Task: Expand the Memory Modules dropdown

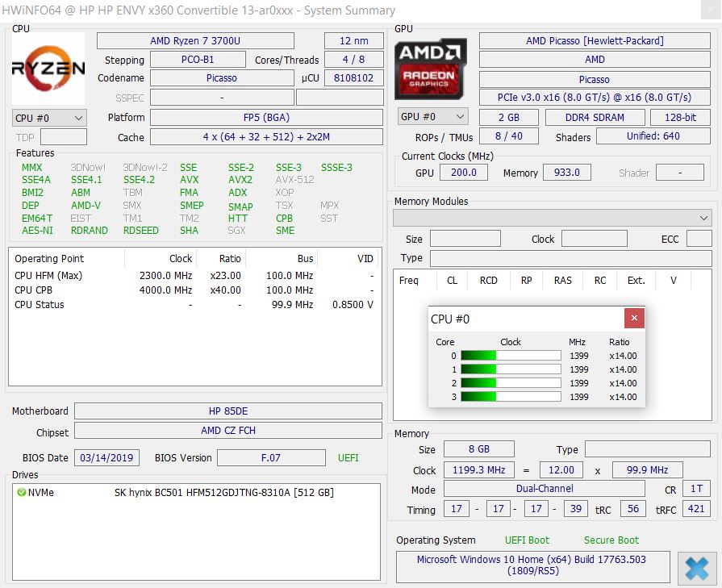Action: [x=552, y=218]
